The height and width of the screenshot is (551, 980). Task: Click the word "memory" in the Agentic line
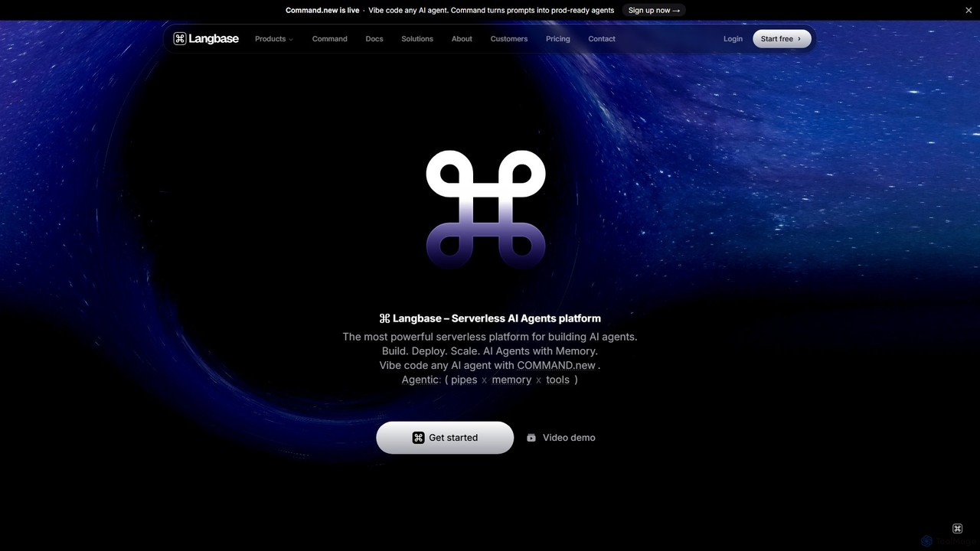511,380
